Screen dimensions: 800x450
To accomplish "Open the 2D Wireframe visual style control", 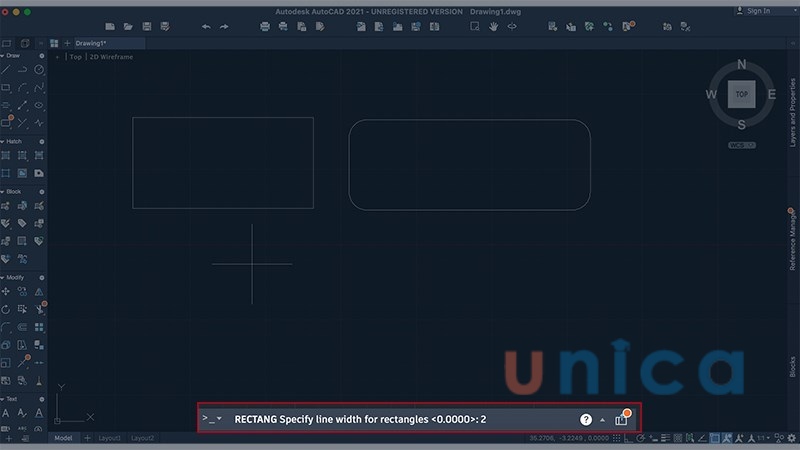I will (111, 57).
